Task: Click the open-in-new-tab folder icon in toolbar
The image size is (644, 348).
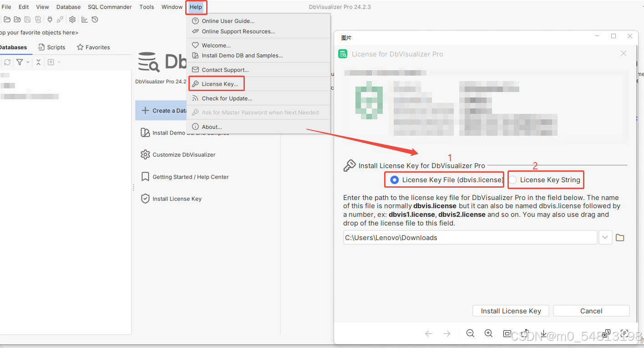Action: pos(17,20)
